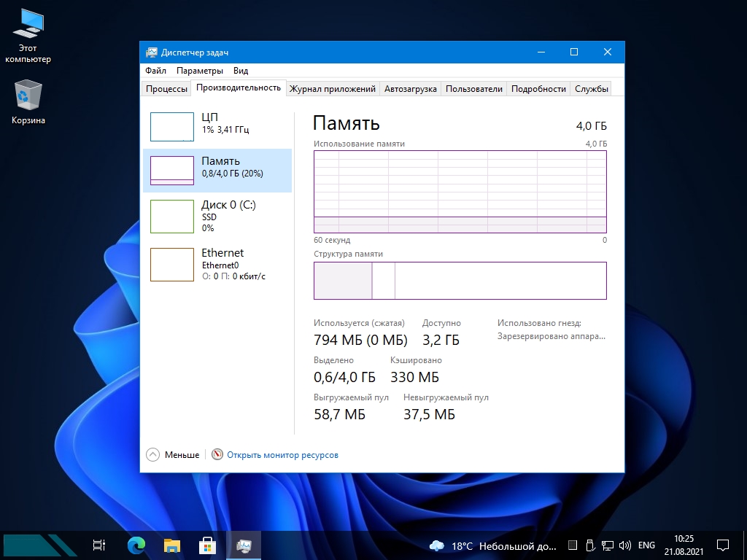Maximize the Диспетчер задач window
Screen dimensions: 747x560
[x=574, y=52]
